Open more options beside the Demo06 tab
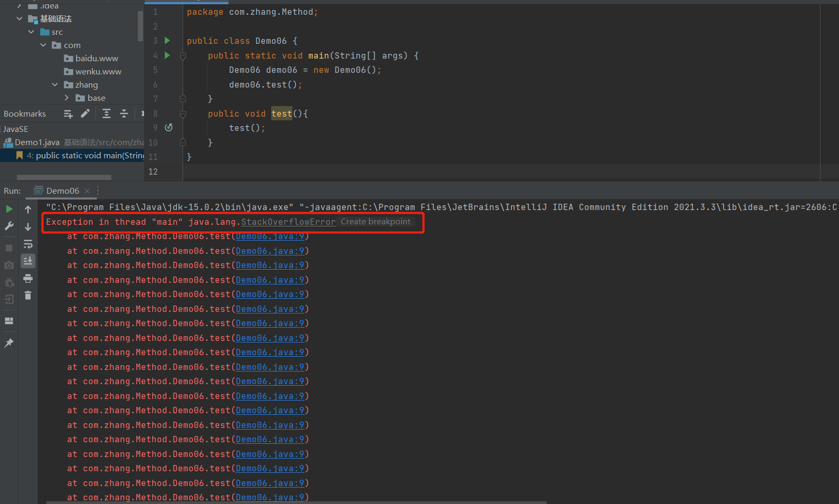 pos(98,191)
